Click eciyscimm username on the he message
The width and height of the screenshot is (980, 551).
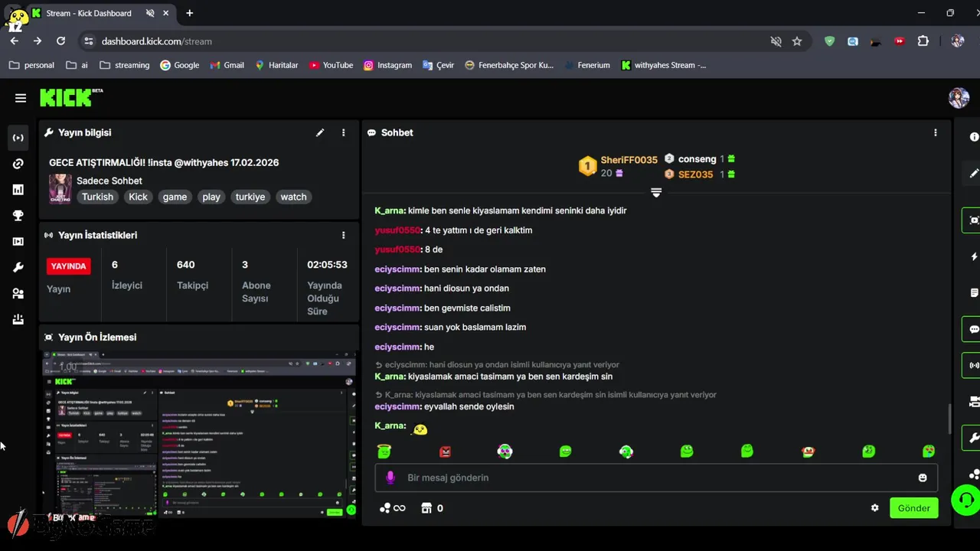pyautogui.click(x=398, y=347)
